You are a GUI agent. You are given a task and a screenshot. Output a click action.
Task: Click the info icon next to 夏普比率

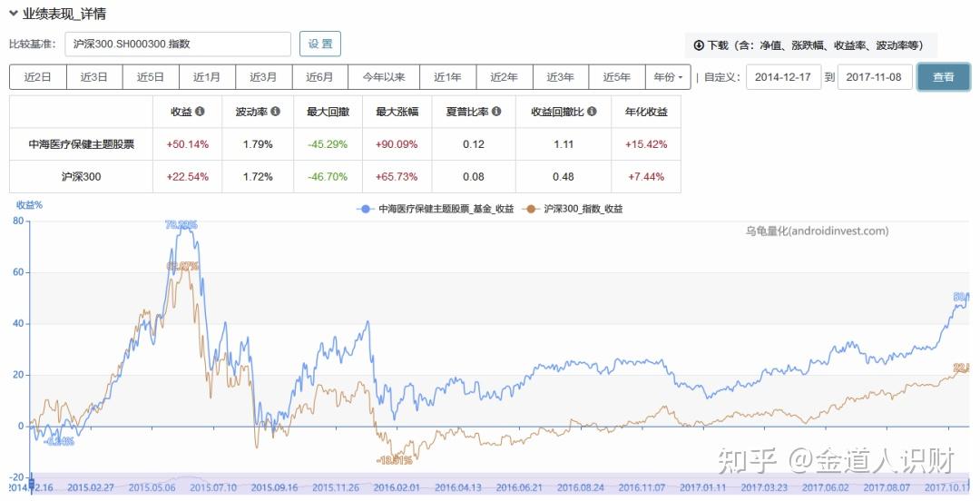(x=496, y=112)
